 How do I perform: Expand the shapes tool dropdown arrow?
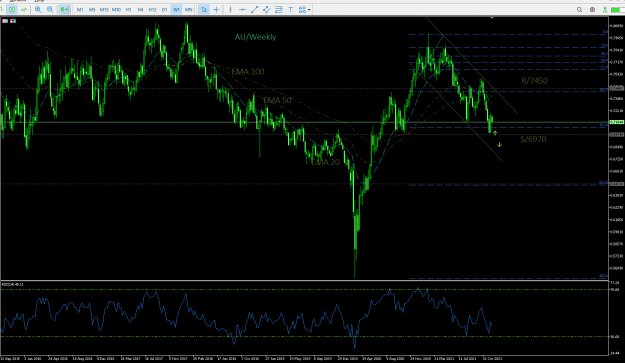click(309, 10)
